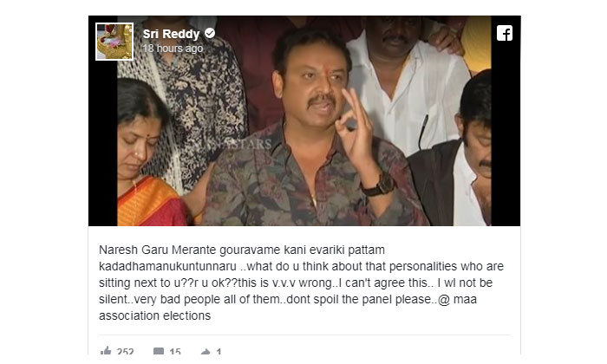Click the speaker's raised hand in the video
The image size is (607, 364).
[355, 128]
